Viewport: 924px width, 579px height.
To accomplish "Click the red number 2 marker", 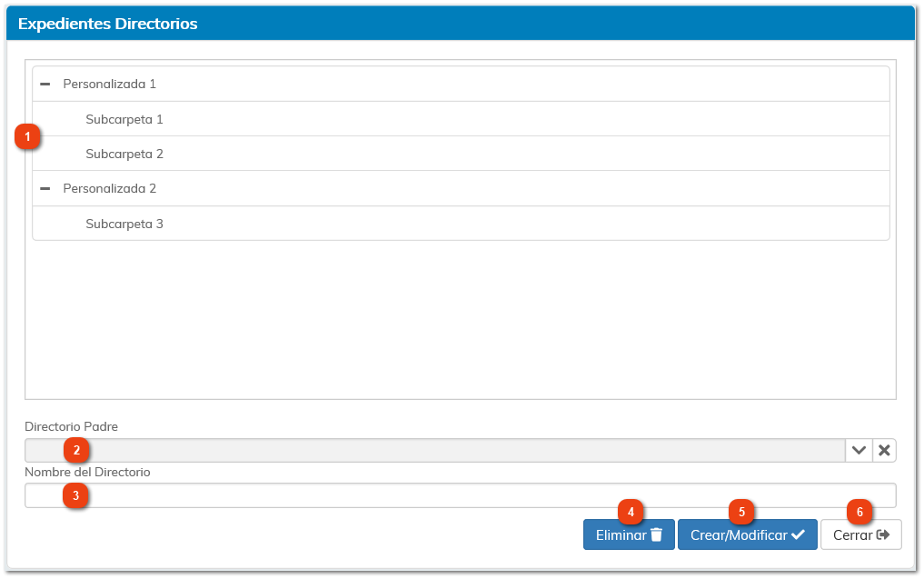I will [x=76, y=449].
